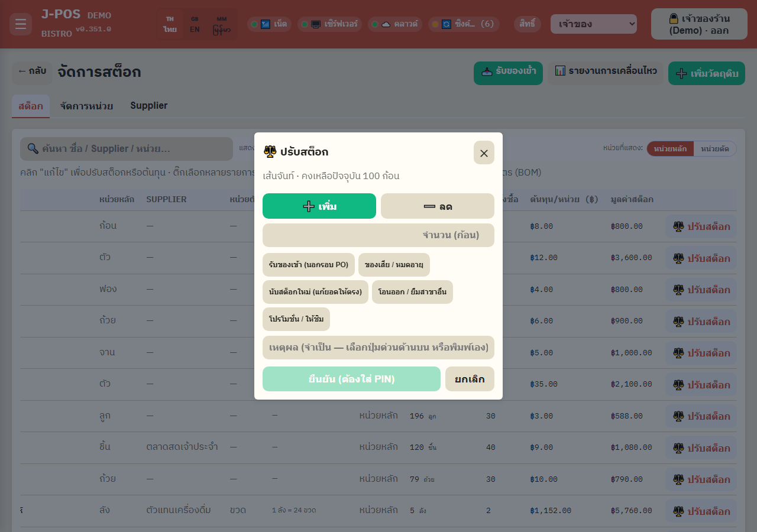Click รับของเข้า receive goods button
757x532 pixels.
tap(508, 73)
